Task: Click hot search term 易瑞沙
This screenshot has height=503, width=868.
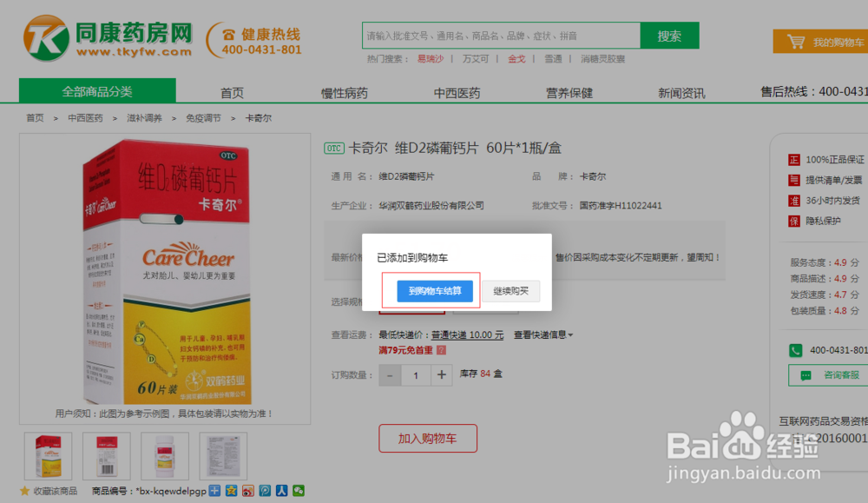Action: coord(431,59)
